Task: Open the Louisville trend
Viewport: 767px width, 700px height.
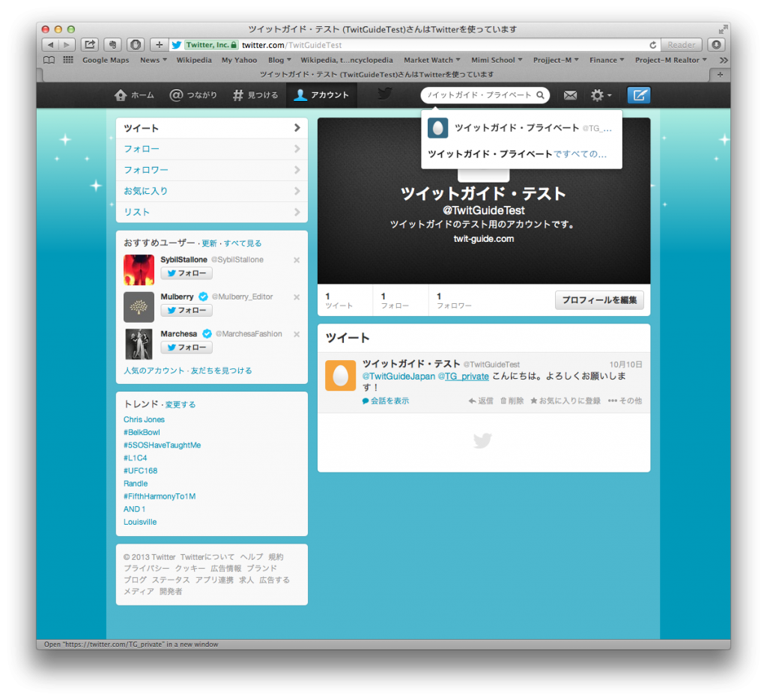Action: tap(140, 522)
